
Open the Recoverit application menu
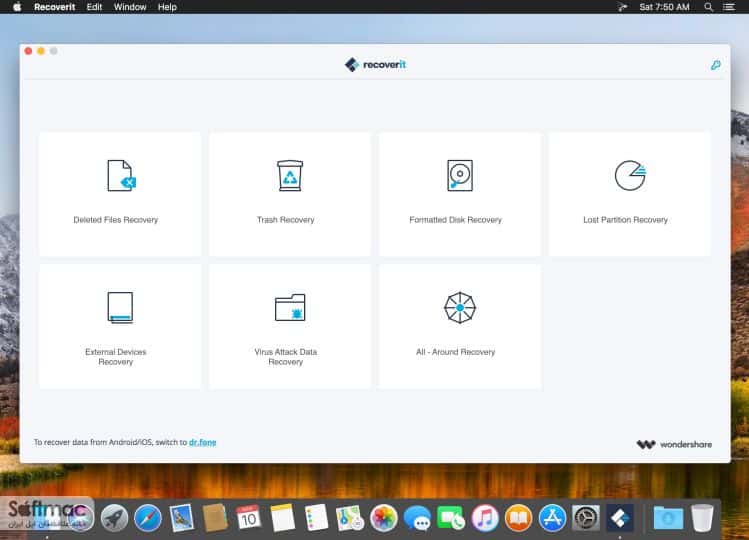tap(54, 7)
